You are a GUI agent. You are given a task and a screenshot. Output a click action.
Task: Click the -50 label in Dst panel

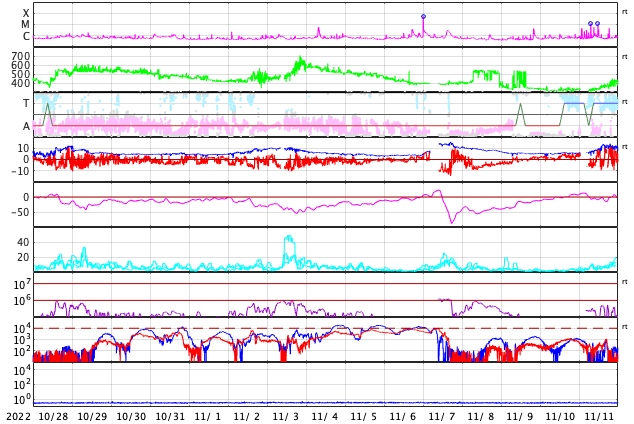coord(21,212)
